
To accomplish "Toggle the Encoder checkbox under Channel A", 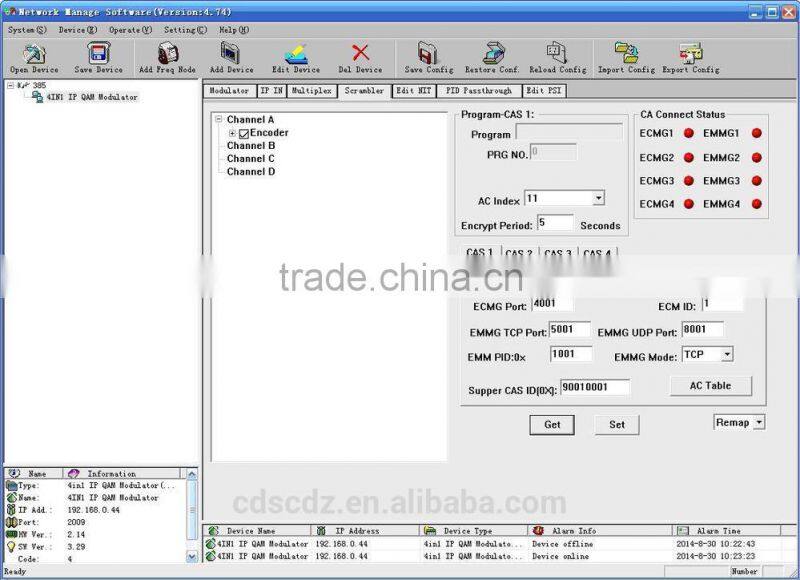I will (244, 134).
